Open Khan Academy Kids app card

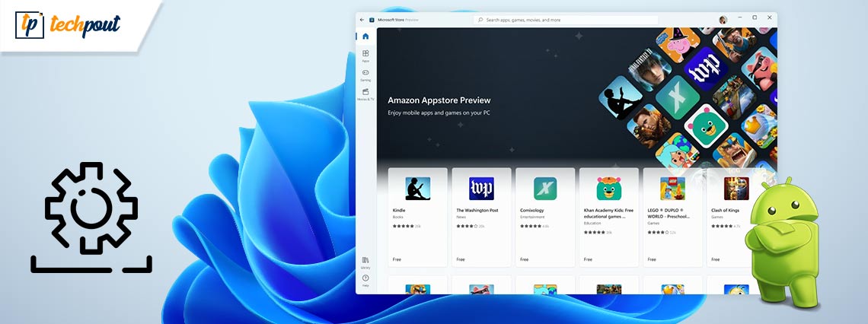(x=608, y=217)
